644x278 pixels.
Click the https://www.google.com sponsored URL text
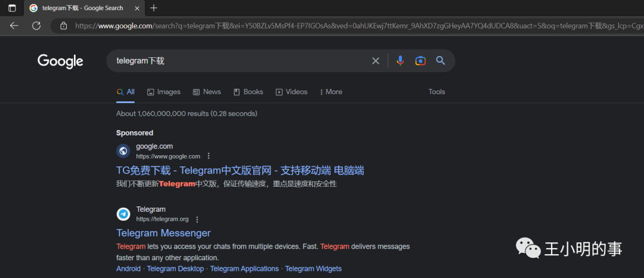point(168,156)
